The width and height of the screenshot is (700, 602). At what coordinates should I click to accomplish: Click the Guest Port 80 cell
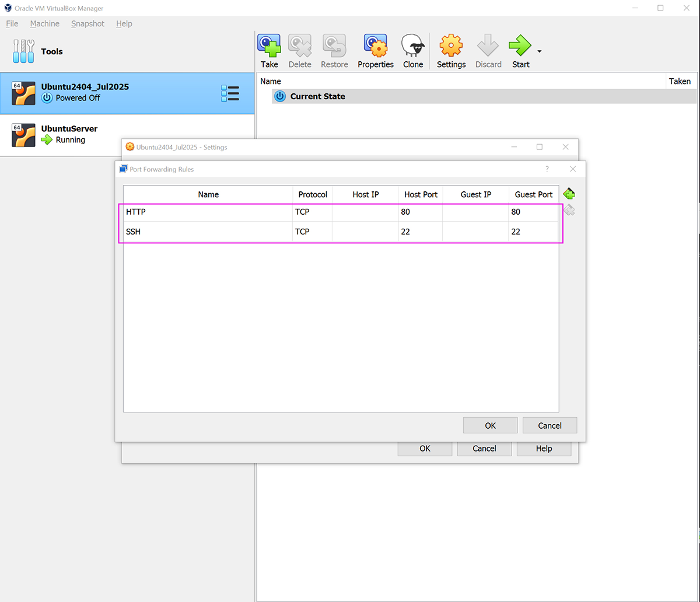(534, 212)
